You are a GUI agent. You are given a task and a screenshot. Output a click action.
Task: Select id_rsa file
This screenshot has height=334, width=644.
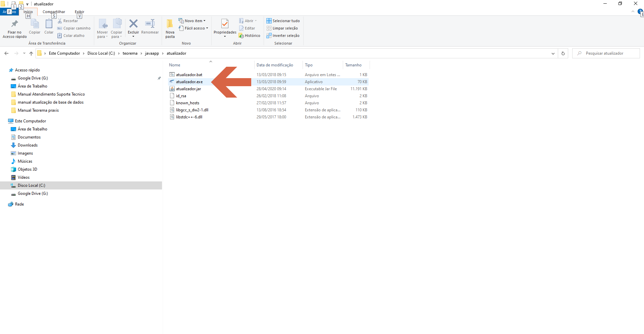181,96
